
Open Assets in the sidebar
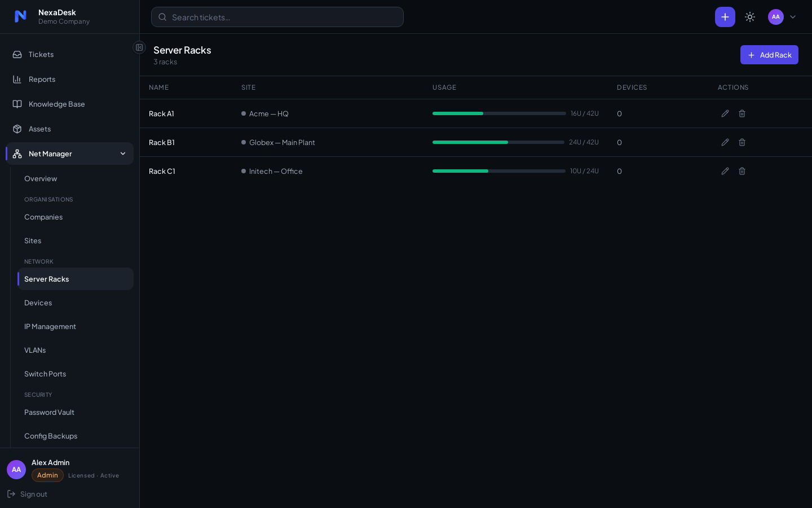pyautogui.click(x=70, y=129)
